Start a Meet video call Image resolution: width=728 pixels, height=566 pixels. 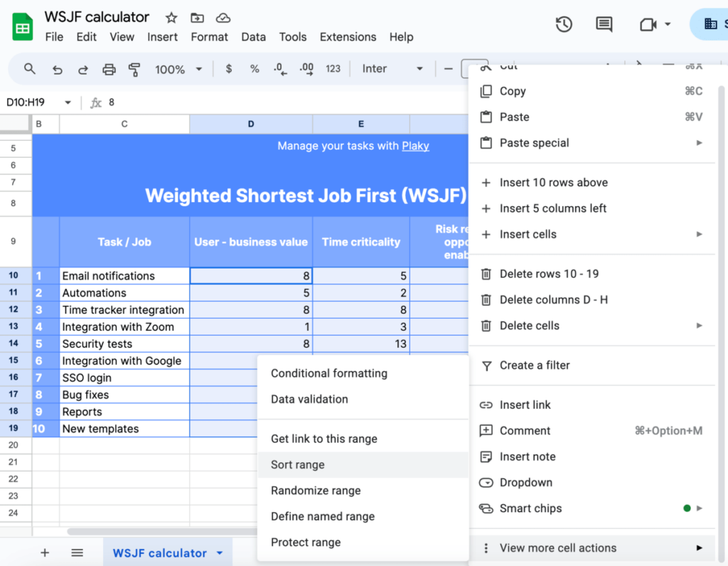[x=648, y=23]
